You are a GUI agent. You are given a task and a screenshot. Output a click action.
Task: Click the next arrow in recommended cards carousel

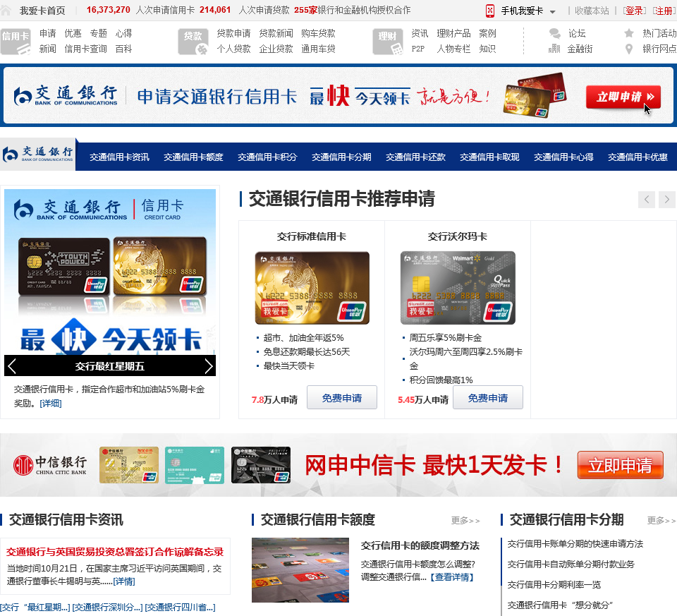point(667,199)
